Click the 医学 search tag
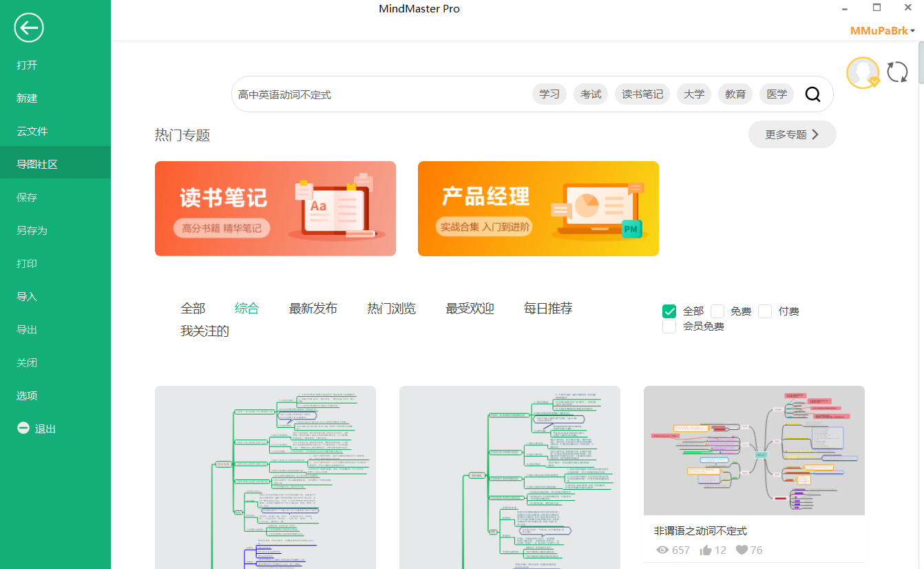This screenshot has width=924, height=569. [777, 94]
